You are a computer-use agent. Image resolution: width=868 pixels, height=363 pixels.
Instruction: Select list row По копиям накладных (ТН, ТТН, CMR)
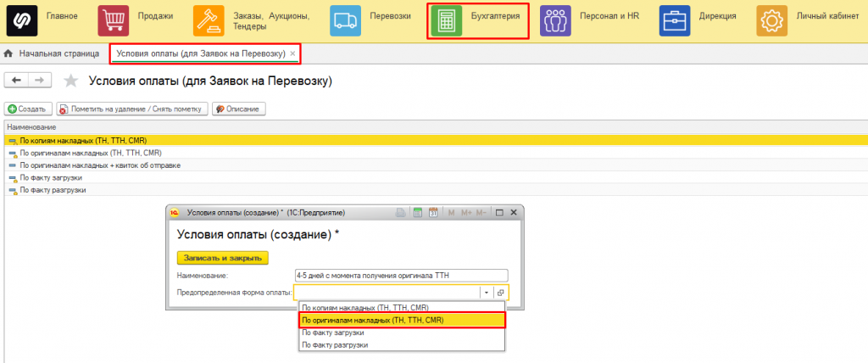click(x=436, y=140)
